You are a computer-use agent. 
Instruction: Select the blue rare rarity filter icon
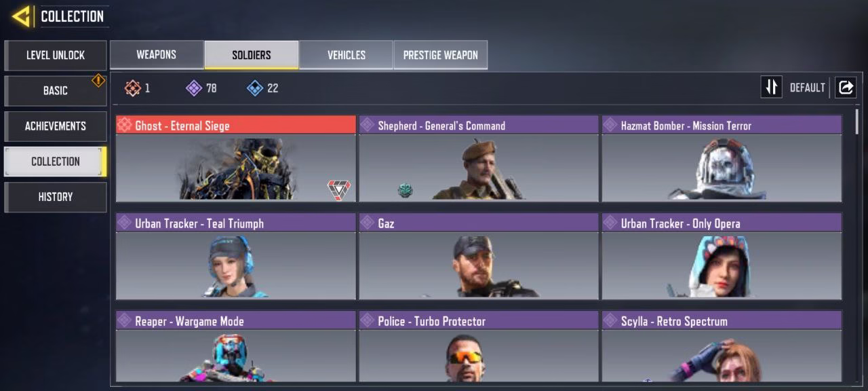255,88
